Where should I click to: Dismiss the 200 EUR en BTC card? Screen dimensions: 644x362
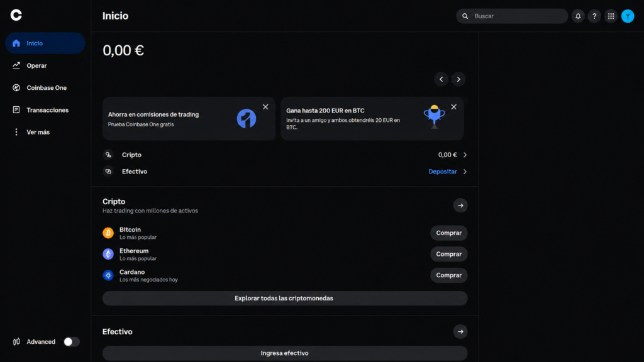pos(453,107)
